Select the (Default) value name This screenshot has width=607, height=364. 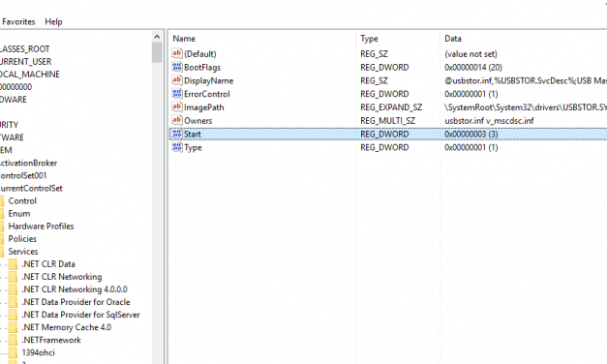click(199, 54)
